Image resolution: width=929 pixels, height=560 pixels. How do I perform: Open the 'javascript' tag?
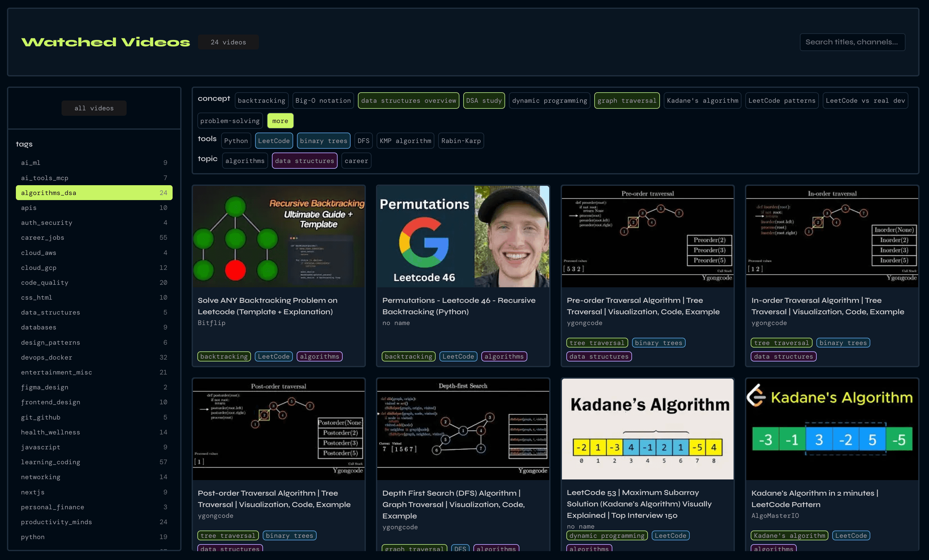94,447
